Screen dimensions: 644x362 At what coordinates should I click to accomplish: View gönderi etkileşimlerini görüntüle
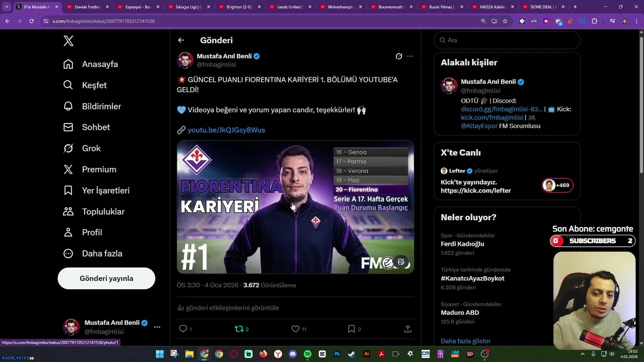pos(228,308)
